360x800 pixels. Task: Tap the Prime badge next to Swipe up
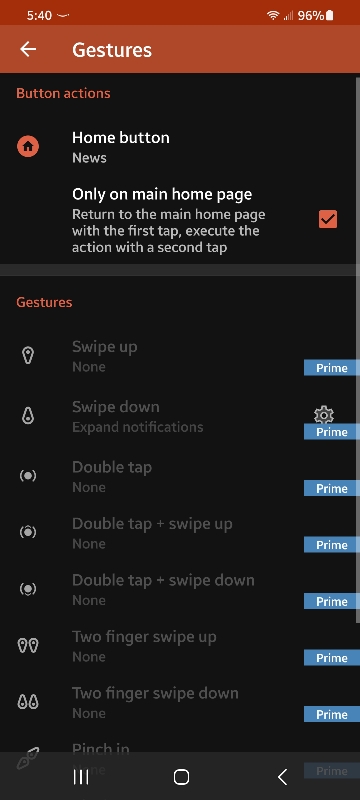(332, 368)
